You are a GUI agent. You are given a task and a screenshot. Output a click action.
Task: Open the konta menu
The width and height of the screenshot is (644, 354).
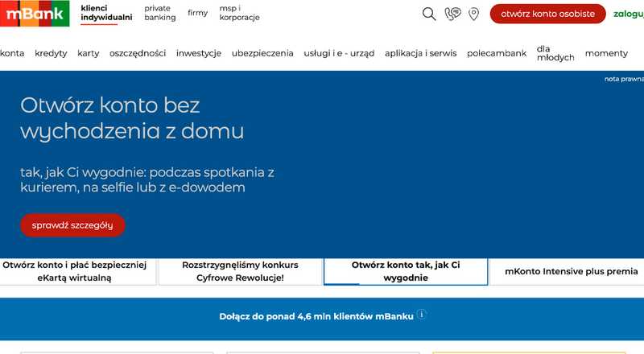(12, 53)
